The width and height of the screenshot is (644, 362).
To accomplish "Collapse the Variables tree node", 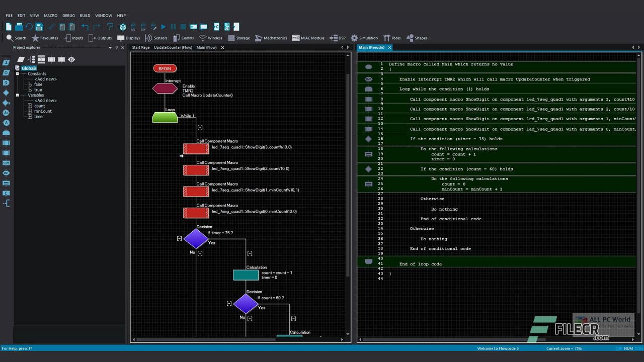I will coord(17,95).
